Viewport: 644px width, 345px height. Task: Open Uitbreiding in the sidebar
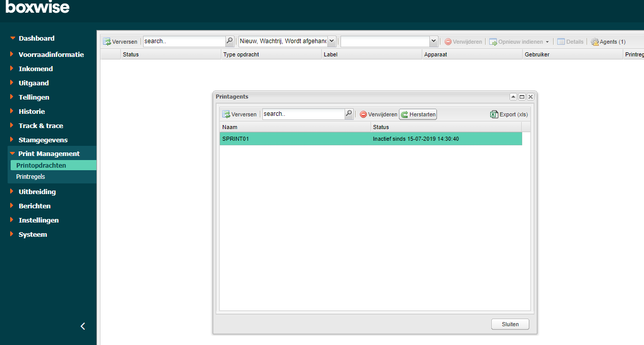pyautogui.click(x=37, y=192)
